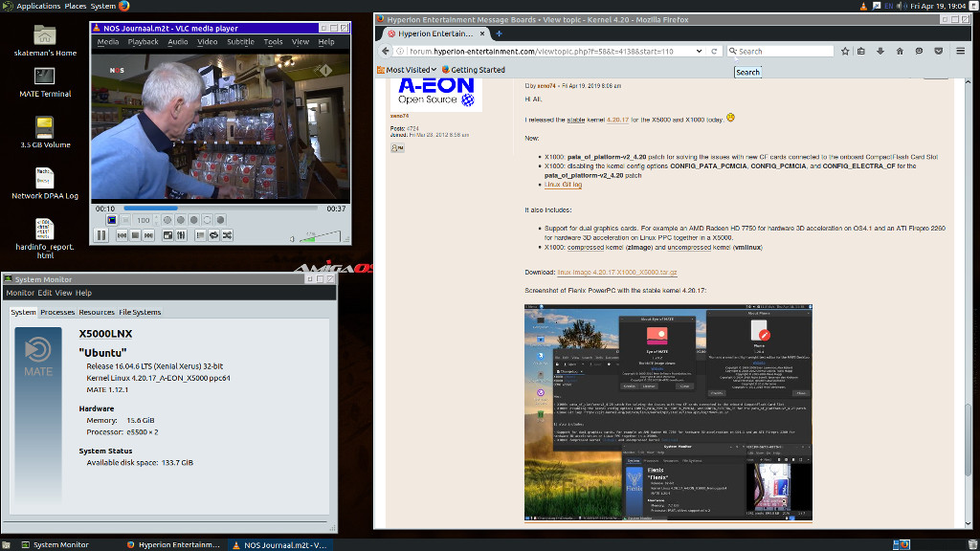Screen dimensions: 980x551
Task: Open VLC View menu
Action: pyautogui.click(x=301, y=42)
